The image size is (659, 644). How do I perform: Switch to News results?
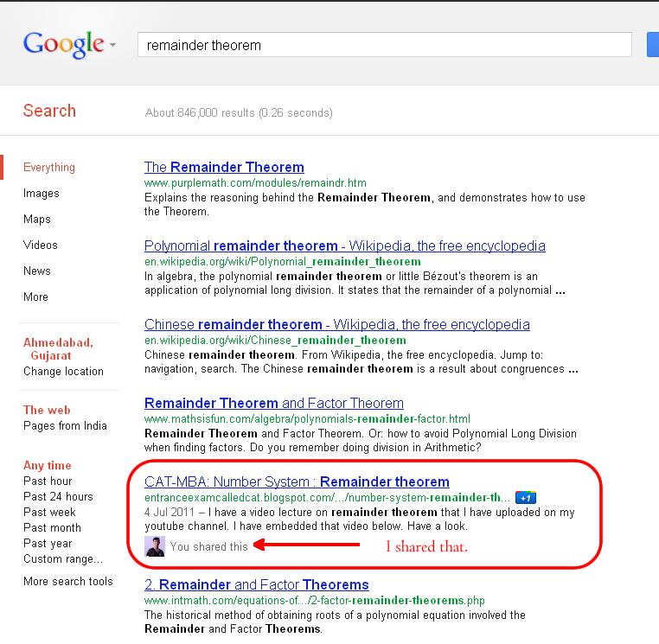[37, 271]
